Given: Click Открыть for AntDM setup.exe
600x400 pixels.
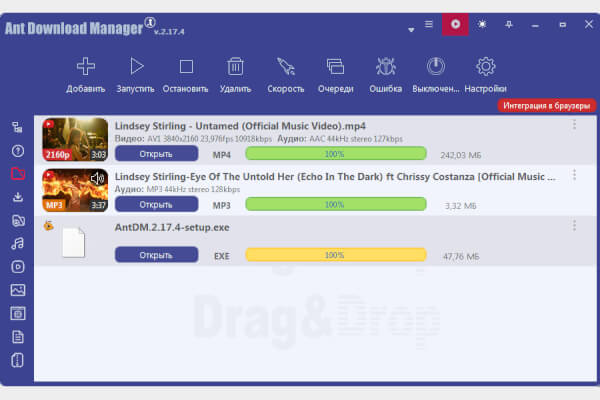Looking at the screenshot, I should [157, 255].
